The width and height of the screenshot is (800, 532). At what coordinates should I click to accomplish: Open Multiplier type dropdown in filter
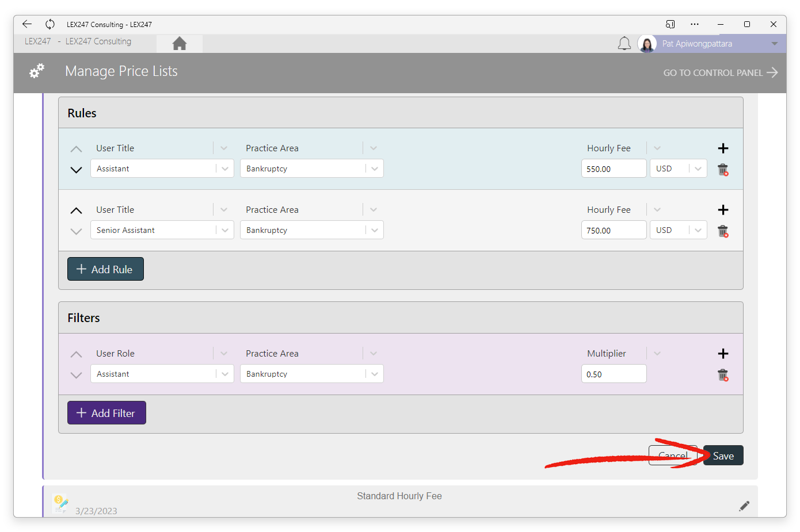tap(657, 354)
